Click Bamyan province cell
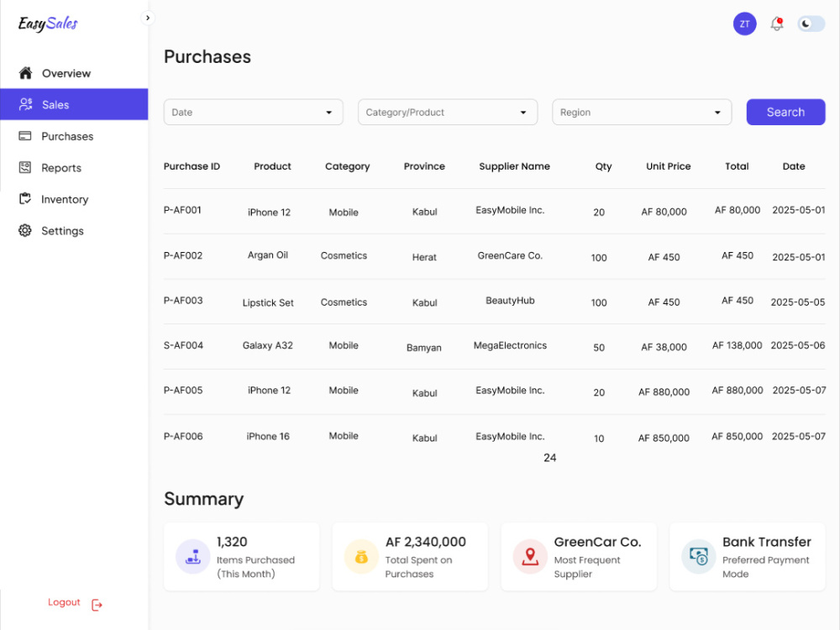Image resolution: width=840 pixels, height=630 pixels. (423, 348)
